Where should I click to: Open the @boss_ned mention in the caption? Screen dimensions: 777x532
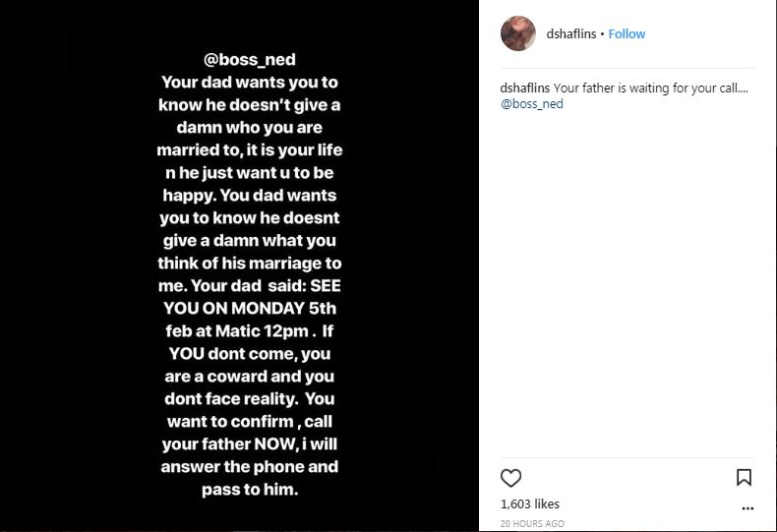click(532, 103)
